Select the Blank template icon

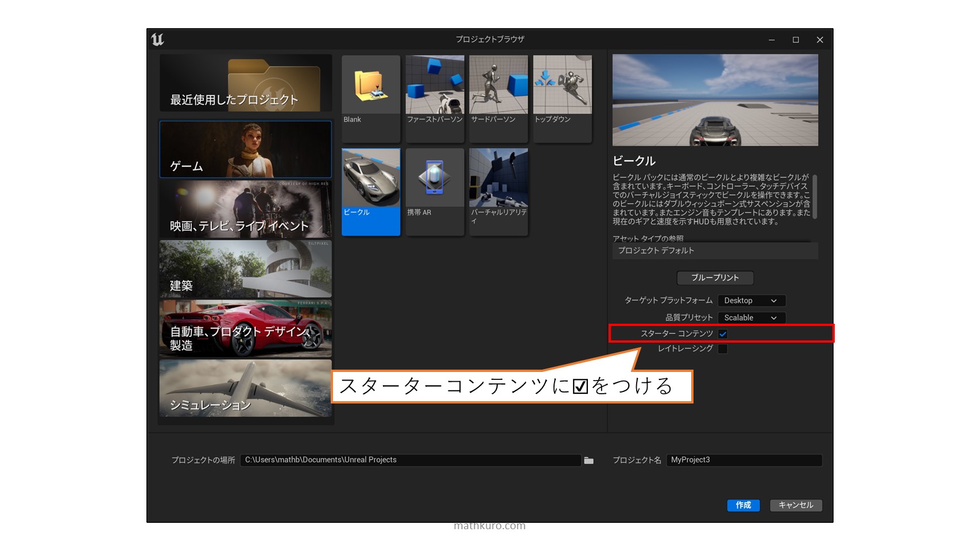tap(370, 86)
